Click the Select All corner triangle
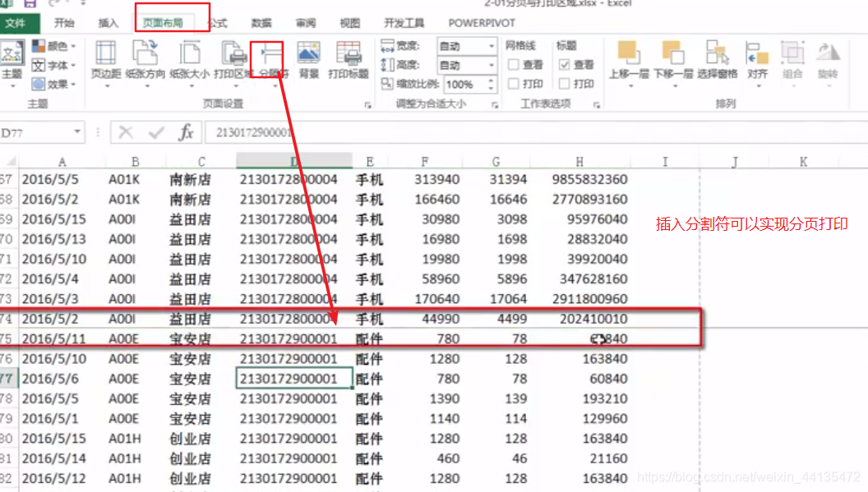The image size is (868, 492). click(9, 162)
